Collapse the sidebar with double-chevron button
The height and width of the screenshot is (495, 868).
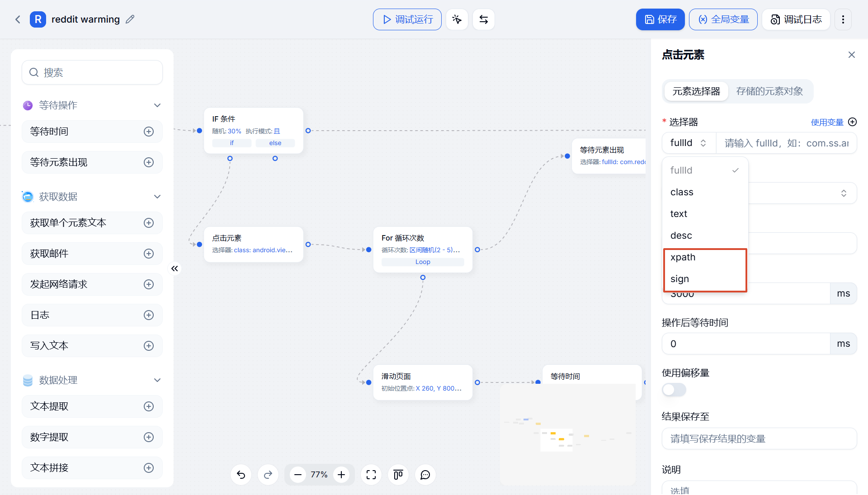[175, 269]
